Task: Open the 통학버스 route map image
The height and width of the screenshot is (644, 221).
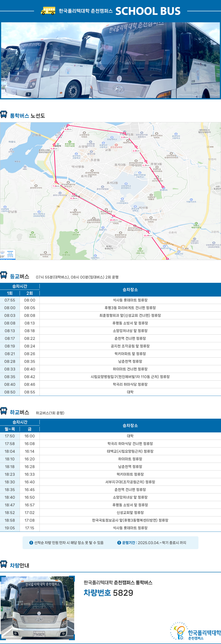Action: pos(110,191)
